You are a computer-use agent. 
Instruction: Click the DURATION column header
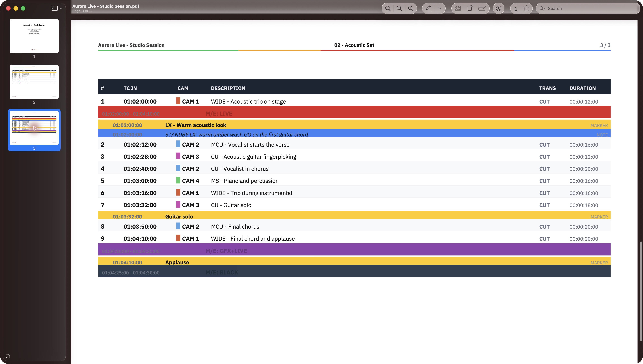[x=583, y=88]
